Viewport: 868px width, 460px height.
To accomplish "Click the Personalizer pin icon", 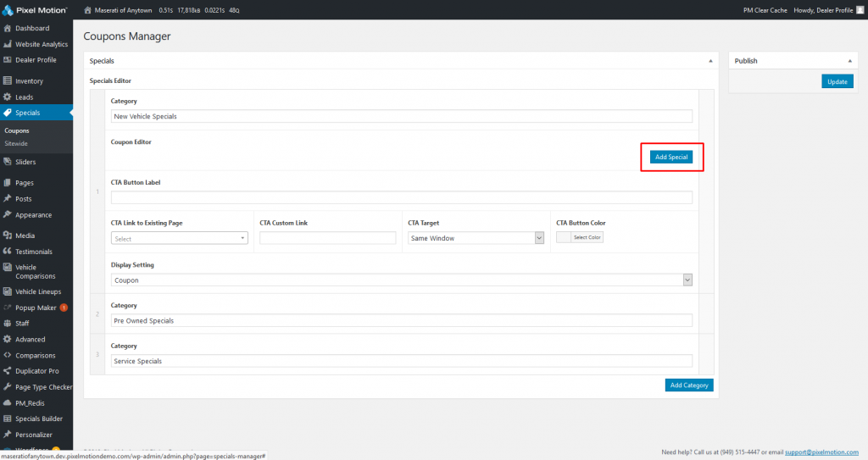I will point(7,435).
